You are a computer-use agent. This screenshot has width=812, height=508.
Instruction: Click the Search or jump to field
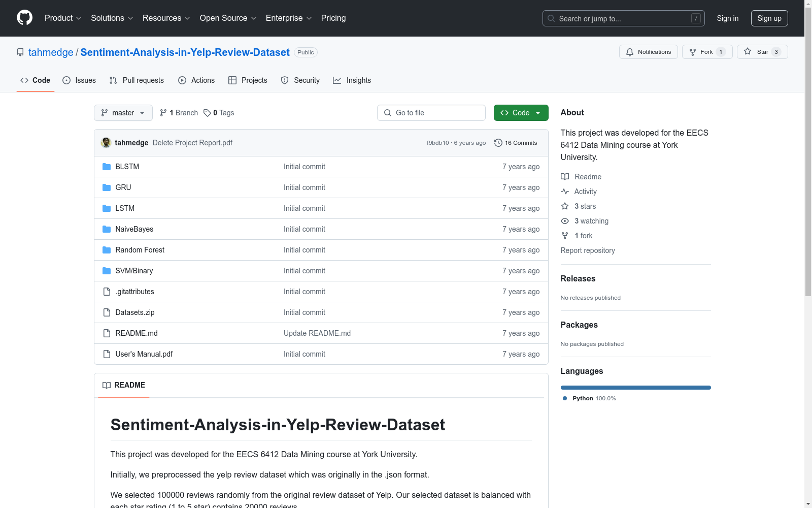click(x=624, y=18)
